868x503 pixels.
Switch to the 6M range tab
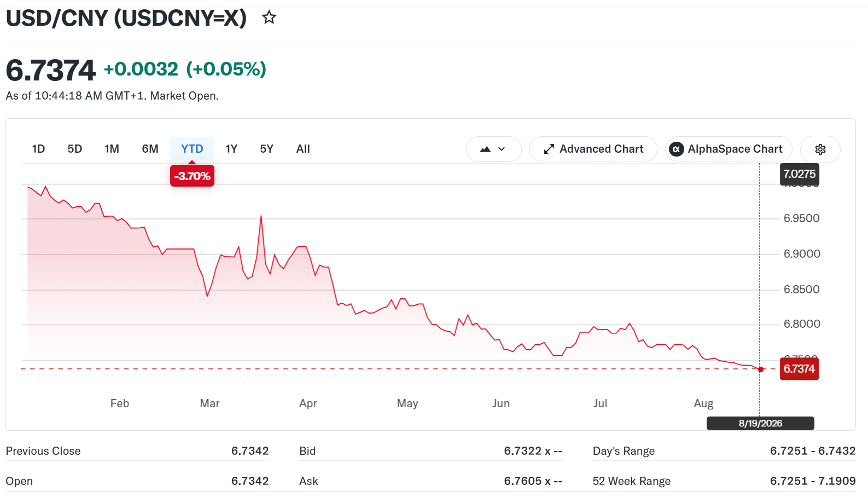tap(150, 149)
